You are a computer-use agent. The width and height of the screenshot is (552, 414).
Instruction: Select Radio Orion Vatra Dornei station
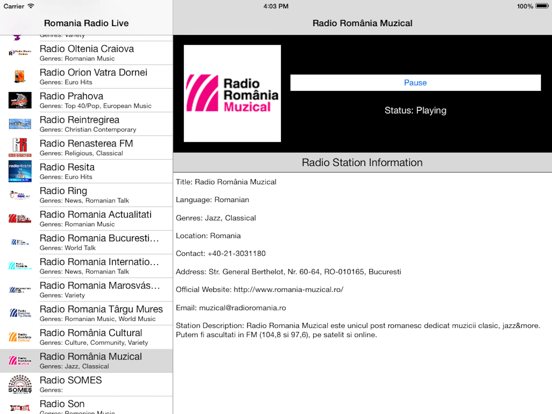point(86,77)
